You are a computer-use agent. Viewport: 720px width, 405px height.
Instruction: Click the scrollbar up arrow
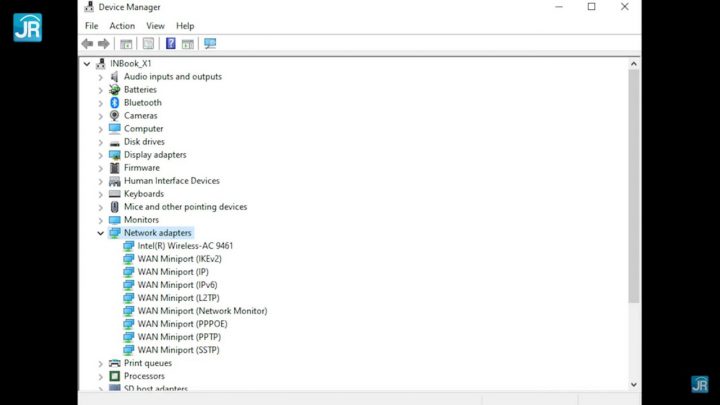[634, 64]
